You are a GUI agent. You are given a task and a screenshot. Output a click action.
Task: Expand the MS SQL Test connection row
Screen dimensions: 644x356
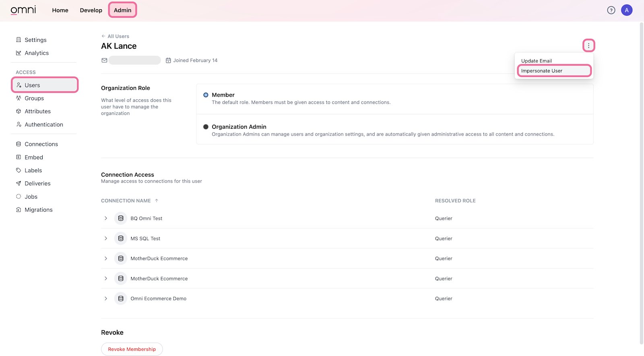pos(106,239)
